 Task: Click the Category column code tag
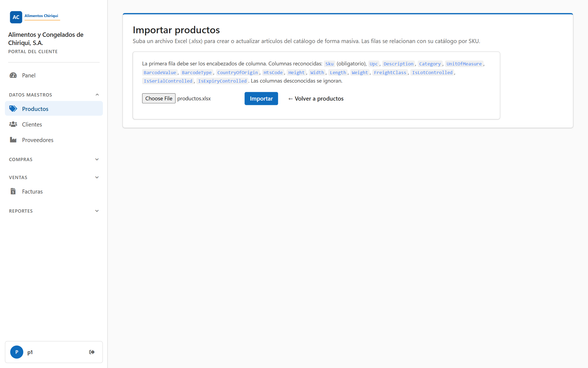[430, 64]
